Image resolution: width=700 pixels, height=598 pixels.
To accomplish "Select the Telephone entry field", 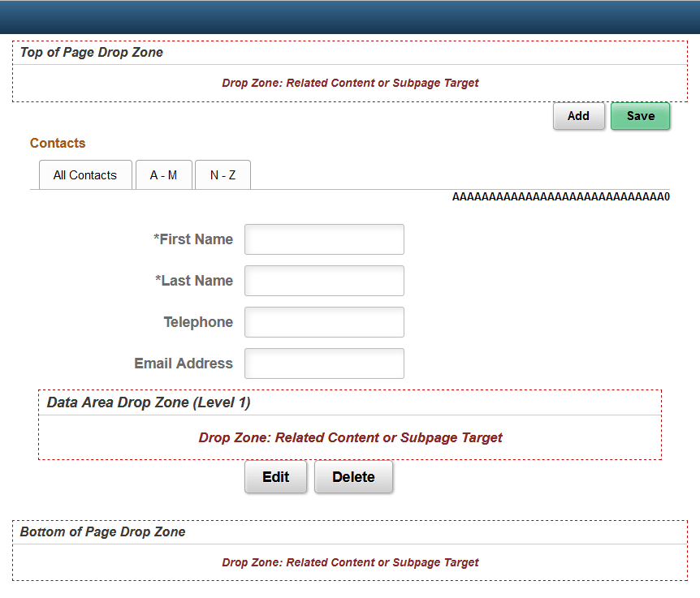I will pos(324,321).
